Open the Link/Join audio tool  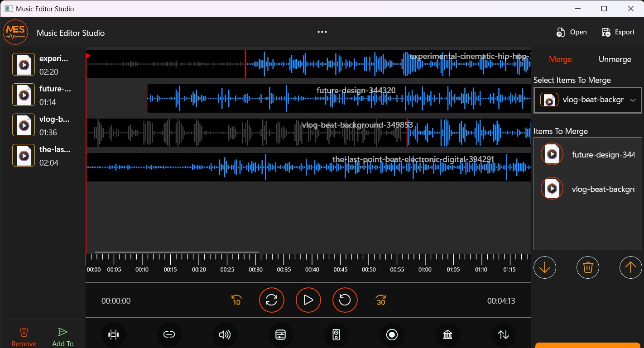(169, 335)
